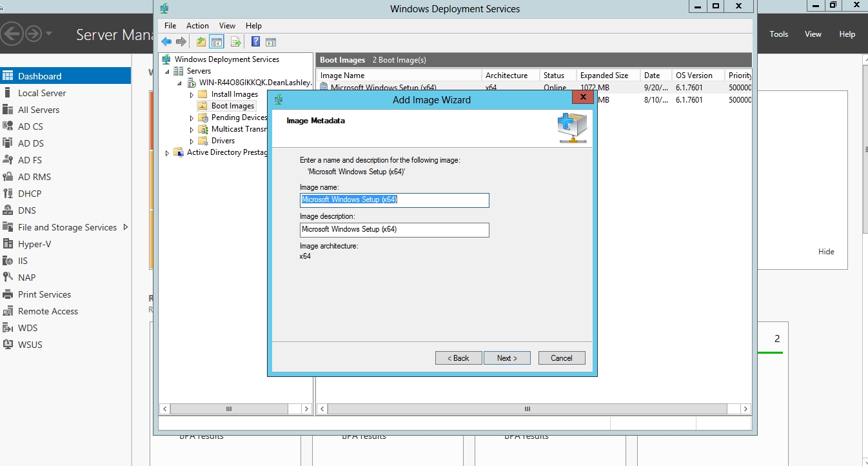Click the image list horizontal scrollbar
The width and height of the screenshot is (868, 466).
(x=527, y=409)
